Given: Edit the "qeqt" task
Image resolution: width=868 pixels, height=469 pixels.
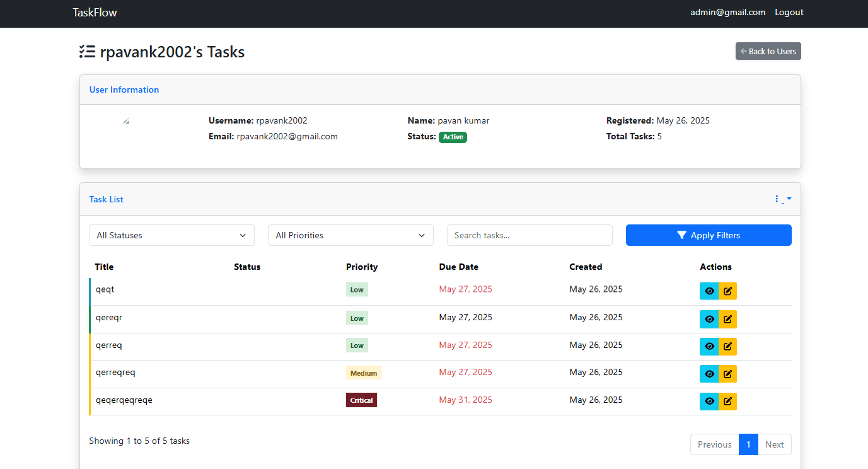Looking at the screenshot, I should [x=727, y=291].
